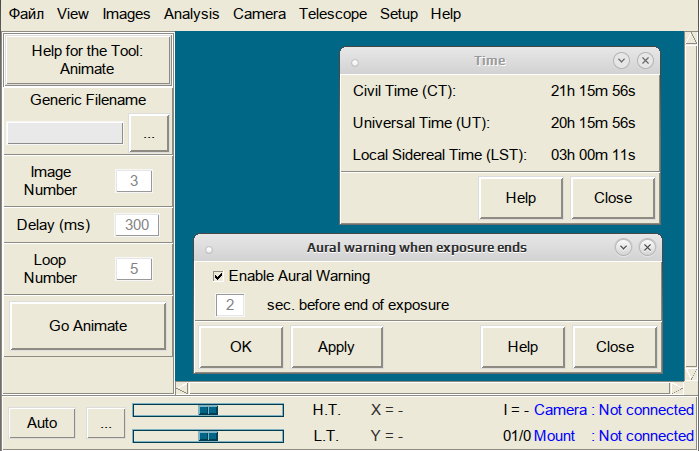
Task: Click Camera : Not connected status
Action: [614, 410]
